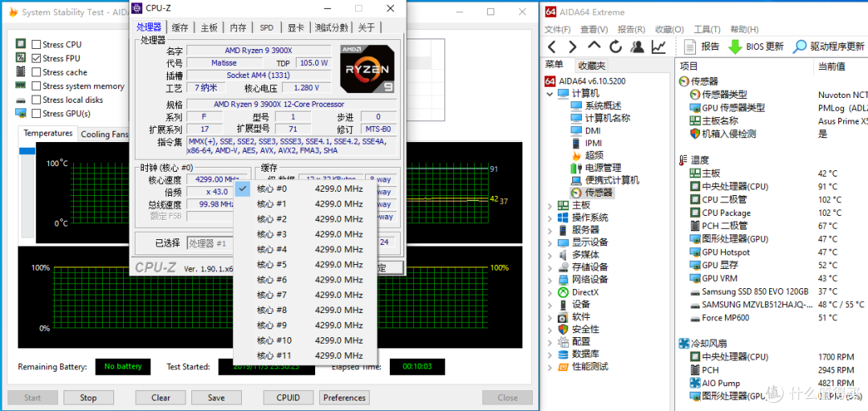Click the Clear button
The height and width of the screenshot is (411, 868).
pyautogui.click(x=161, y=397)
